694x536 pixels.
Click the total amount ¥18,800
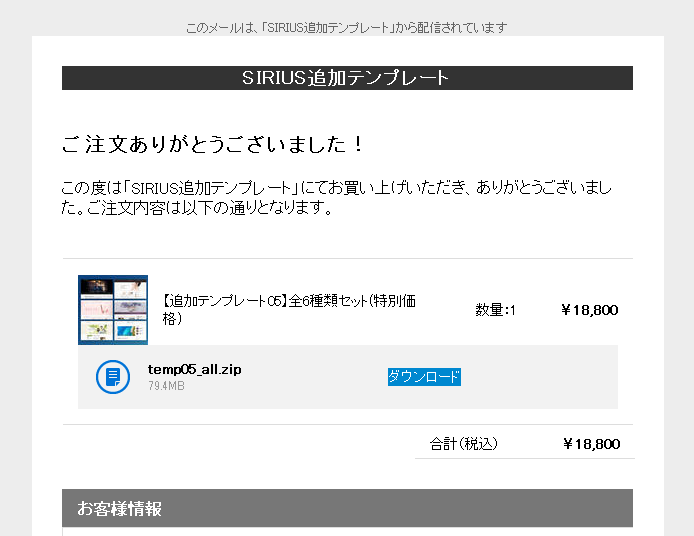click(591, 444)
